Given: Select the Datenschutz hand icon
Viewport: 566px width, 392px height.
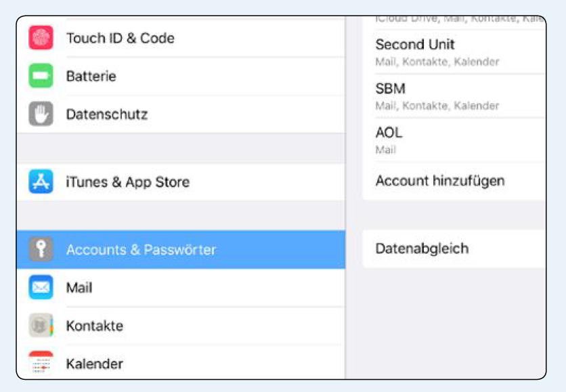Looking at the screenshot, I should 41,114.
